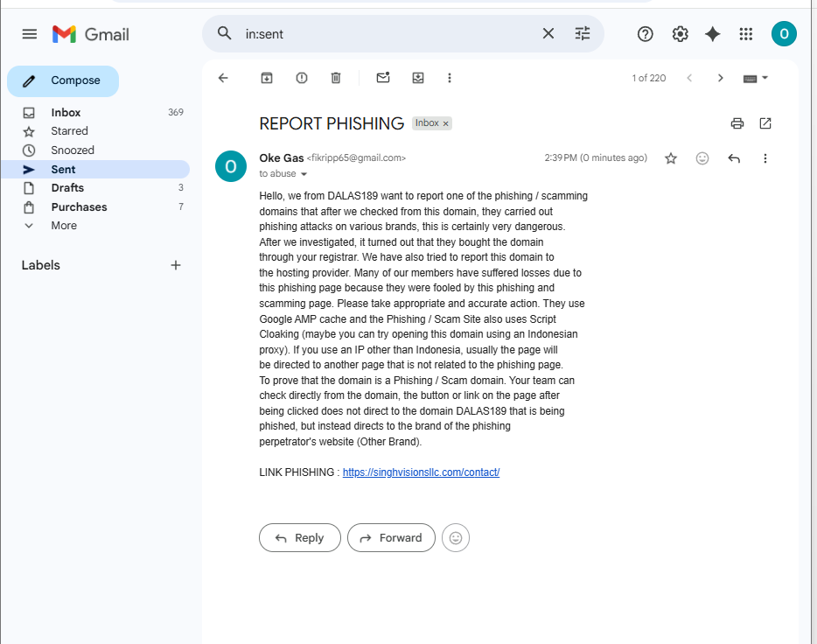Show search options filter icon
The height and width of the screenshot is (644, 817).
click(583, 34)
